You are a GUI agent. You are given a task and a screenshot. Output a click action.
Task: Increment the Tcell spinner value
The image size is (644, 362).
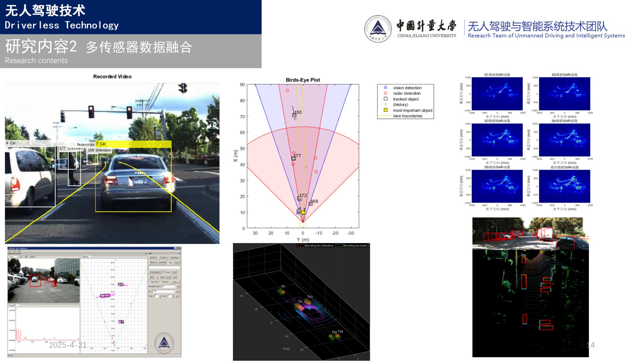point(160,295)
